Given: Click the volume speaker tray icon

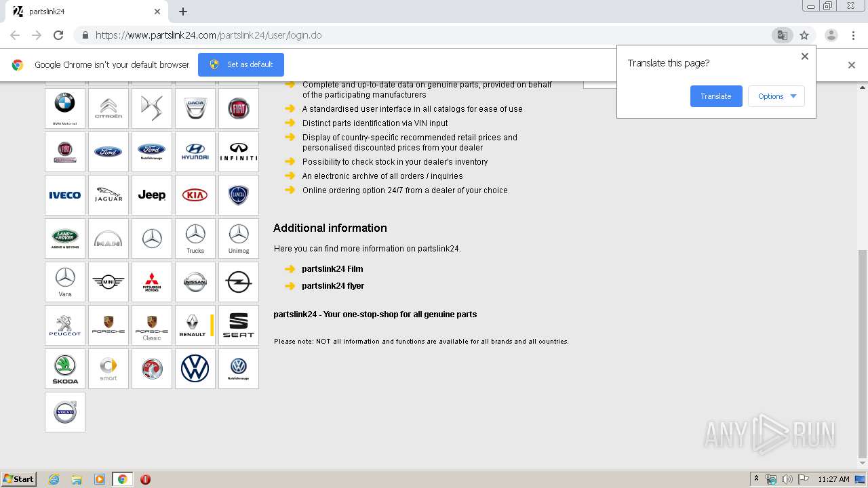Looking at the screenshot, I should tap(787, 479).
